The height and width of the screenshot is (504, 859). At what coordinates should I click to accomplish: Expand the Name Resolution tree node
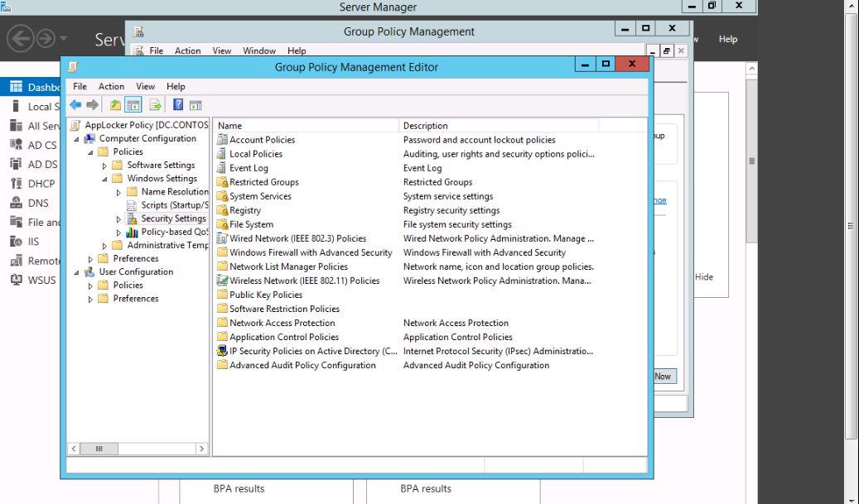click(118, 192)
